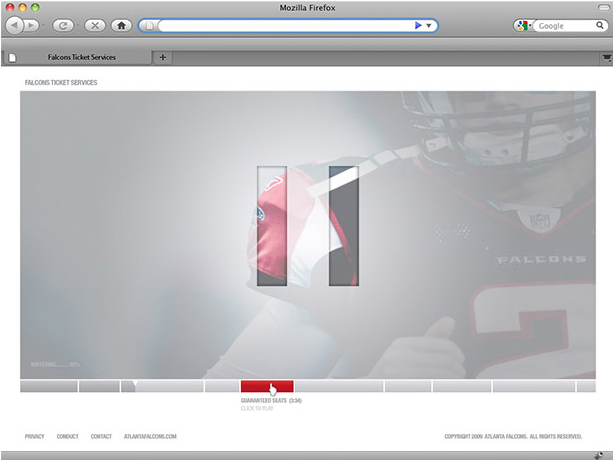Viewport: 613px width, 460px height.
Task: Select the Falcons Ticket Services tab
Action: pyautogui.click(x=77, y=57)
